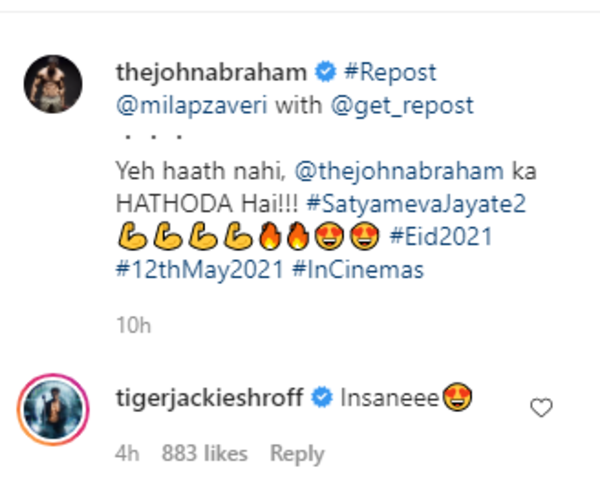This screenshot has height=492, width=600.
Task: Click the verified badge beside thejohnabraham
Action: point(323,73)
